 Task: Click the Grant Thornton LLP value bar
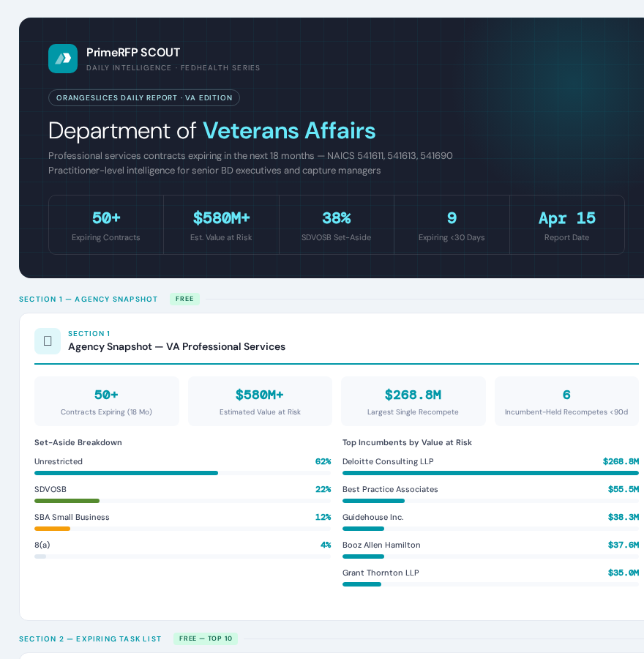tap(362, 584)
